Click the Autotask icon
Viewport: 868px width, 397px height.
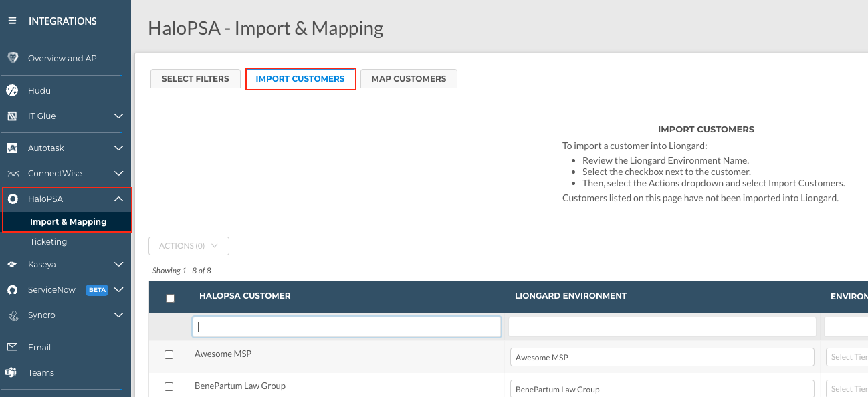pos(12,148)
